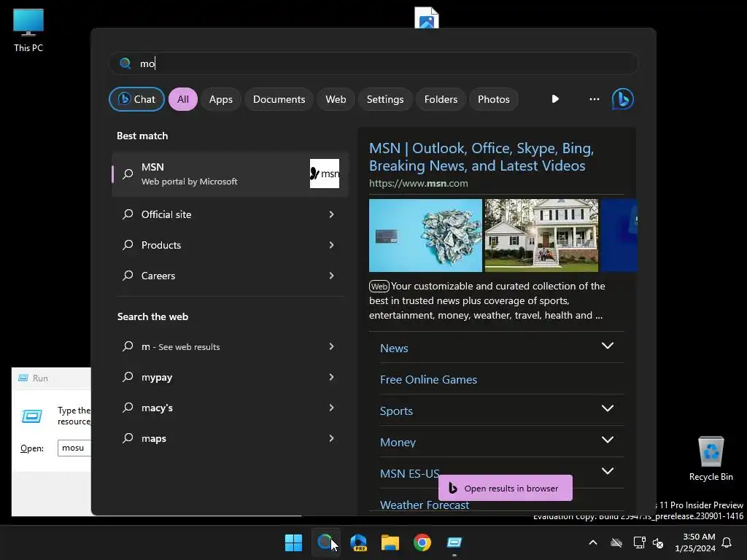Click the network display tray icon
The image size is (747, 560).
pos(639,542)
